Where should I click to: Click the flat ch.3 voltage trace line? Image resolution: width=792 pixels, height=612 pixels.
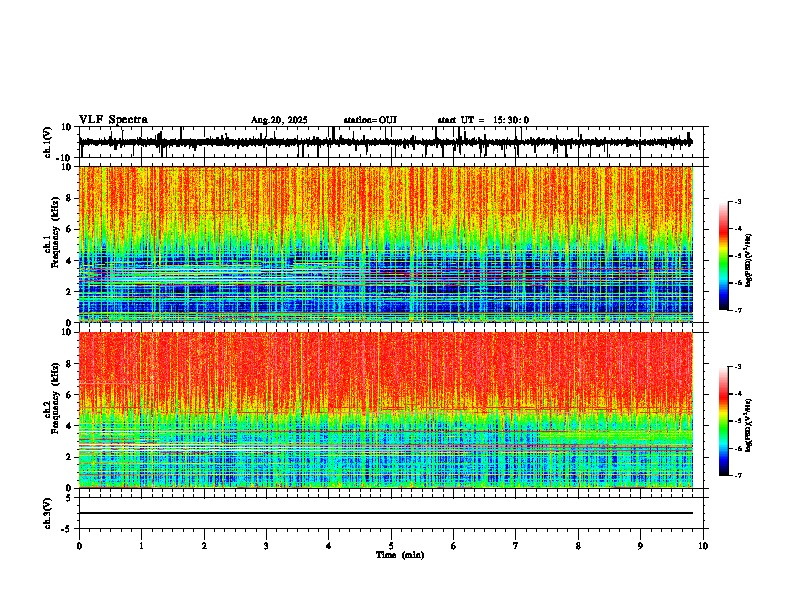[386, 513]
